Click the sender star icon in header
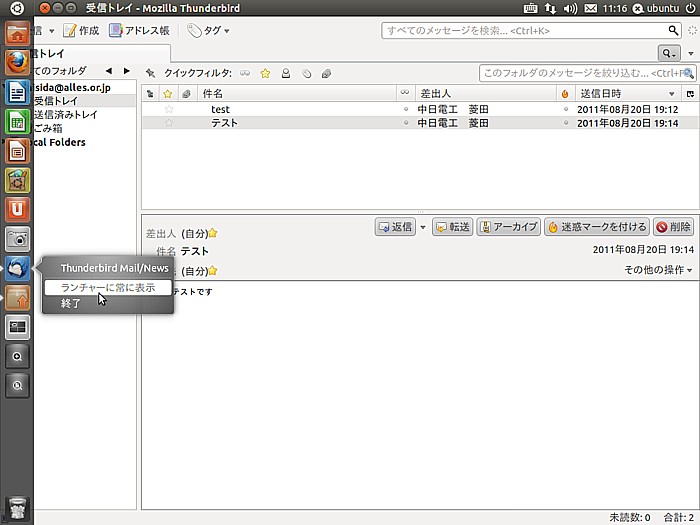 (x=213, y=233)
